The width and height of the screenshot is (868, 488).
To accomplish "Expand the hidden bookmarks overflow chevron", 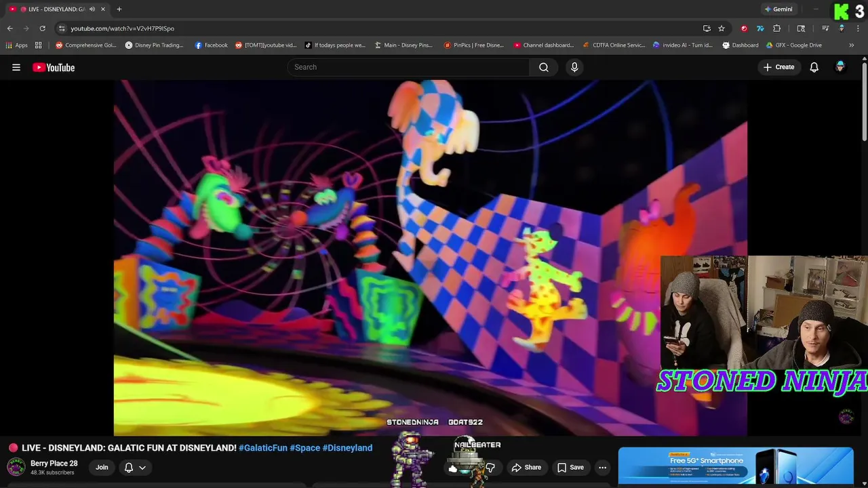I will 852,45.
